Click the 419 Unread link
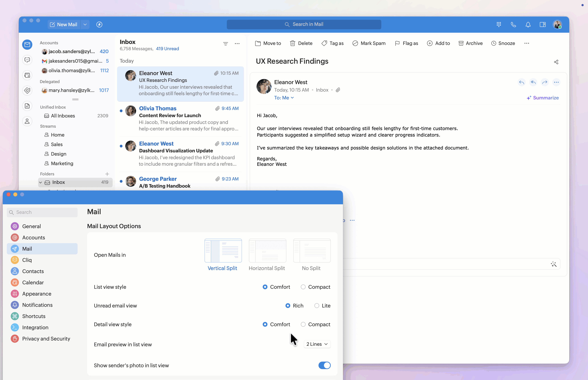This screenshot has height=380, width=588. coord(167,49)
